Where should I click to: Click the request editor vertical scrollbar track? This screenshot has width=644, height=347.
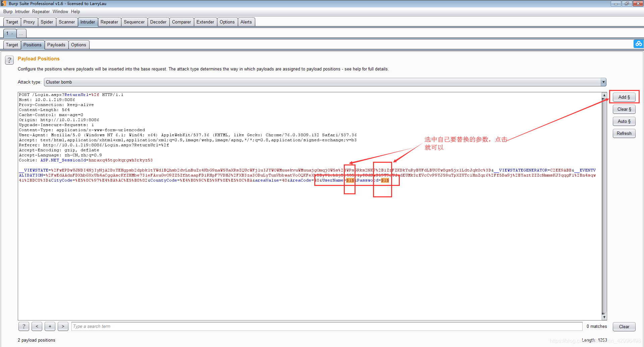click(x=604, y=206)
